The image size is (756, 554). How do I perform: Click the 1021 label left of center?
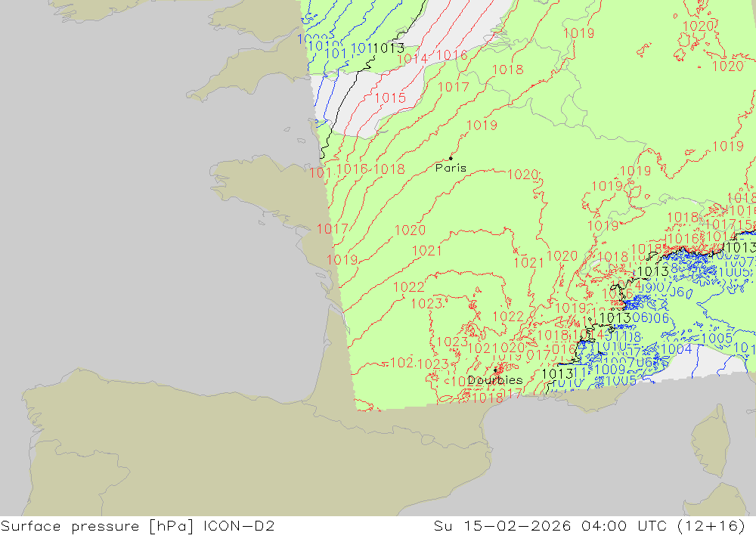coord(426,251)
